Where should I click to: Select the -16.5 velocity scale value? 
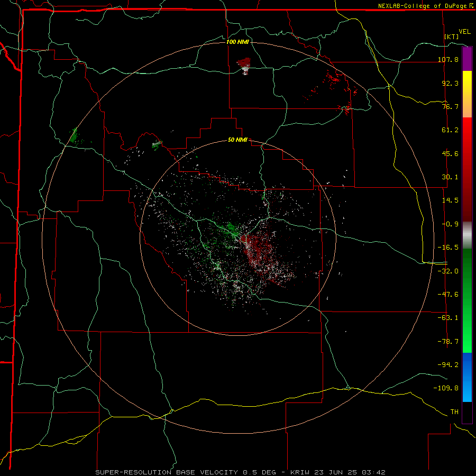448,248
